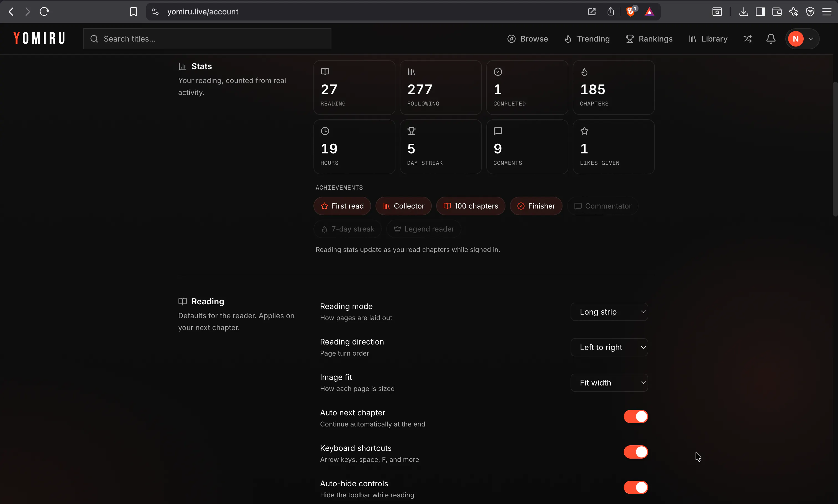Open the downloads icon in browser toolbar
This screenshot has width=838, height=504.
click(x=744, y=12)
